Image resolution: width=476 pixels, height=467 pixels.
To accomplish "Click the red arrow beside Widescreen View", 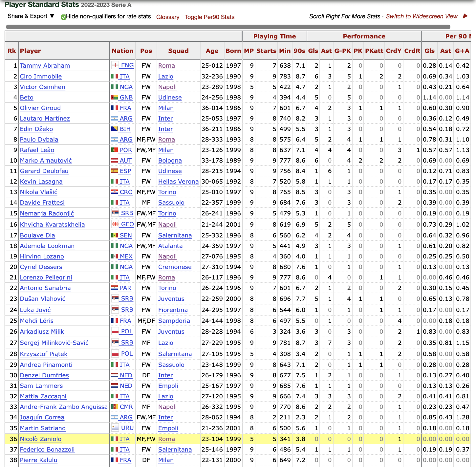I will 465,16.
